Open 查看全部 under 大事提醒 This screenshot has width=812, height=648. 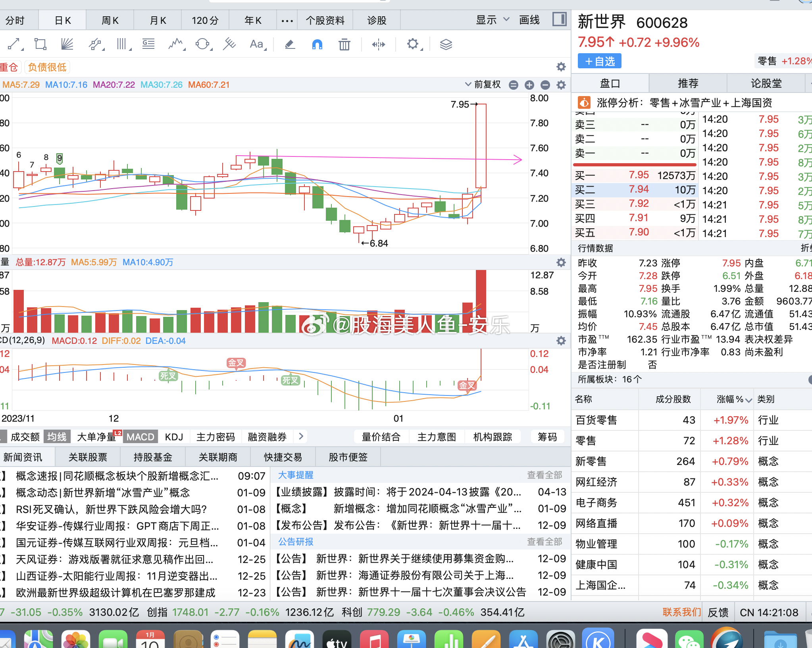point(545,475)
